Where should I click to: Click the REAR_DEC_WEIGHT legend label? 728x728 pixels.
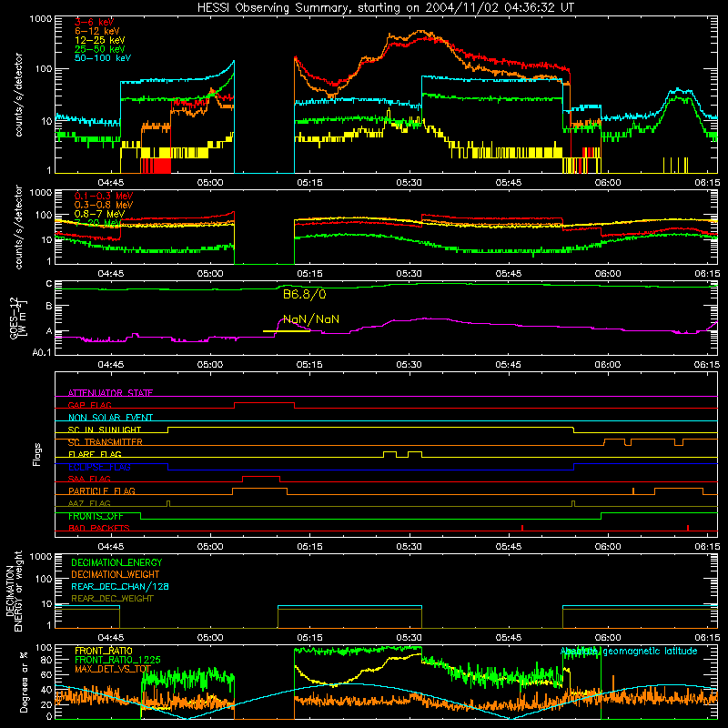pos(112,599)
